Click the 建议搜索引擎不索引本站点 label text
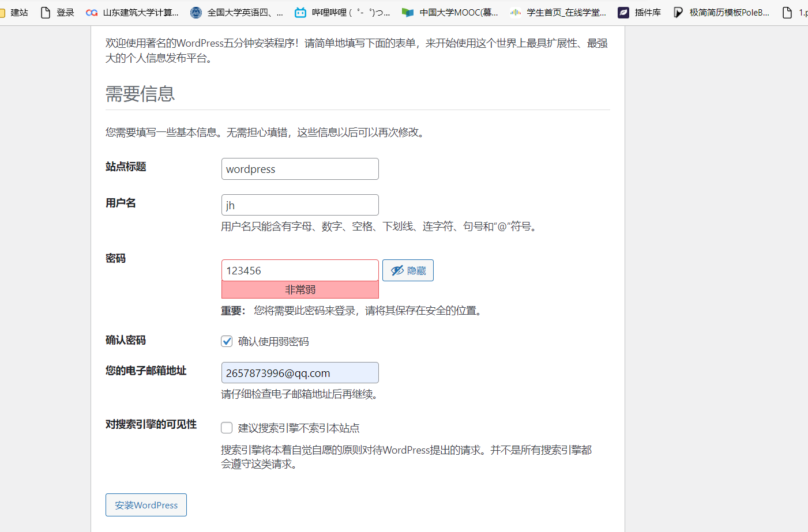The image size is (808, 532). click(x=299, y=428)
